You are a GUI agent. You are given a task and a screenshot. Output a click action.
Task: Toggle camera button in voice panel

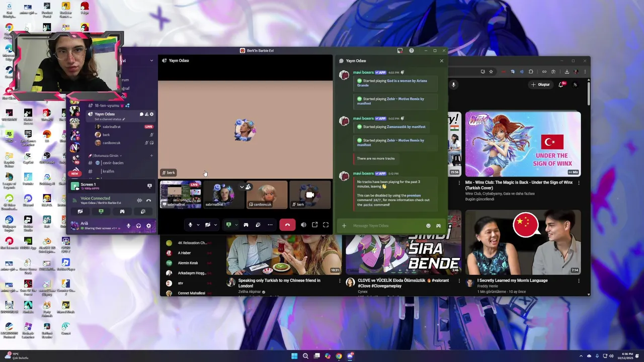[80, 212]
